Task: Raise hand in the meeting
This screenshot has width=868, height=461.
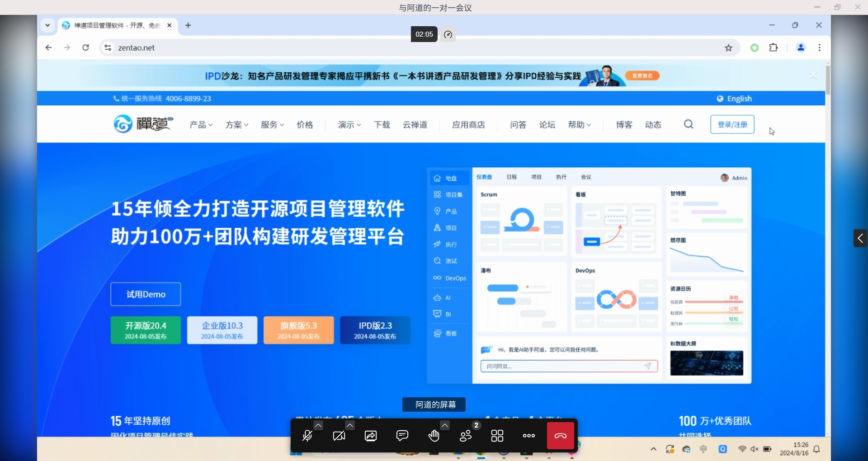Action: (x=434, y=436)
